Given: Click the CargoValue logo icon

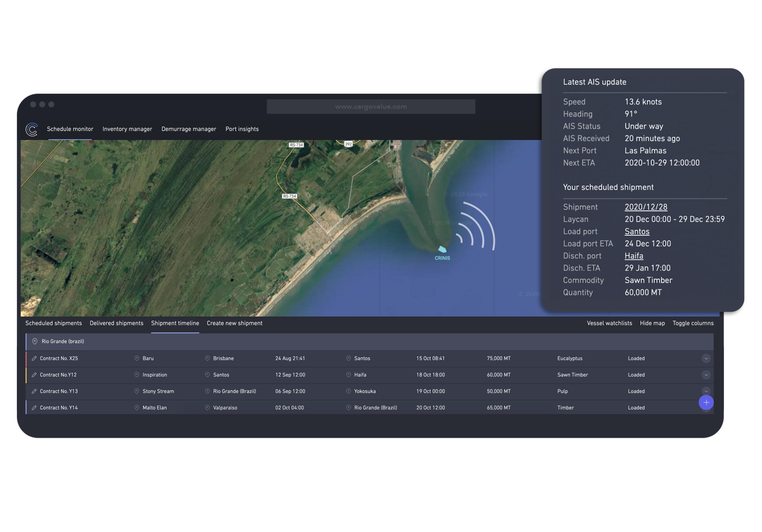Looking at the screenshot, I should pyautogui.click(x=32, y=129).
